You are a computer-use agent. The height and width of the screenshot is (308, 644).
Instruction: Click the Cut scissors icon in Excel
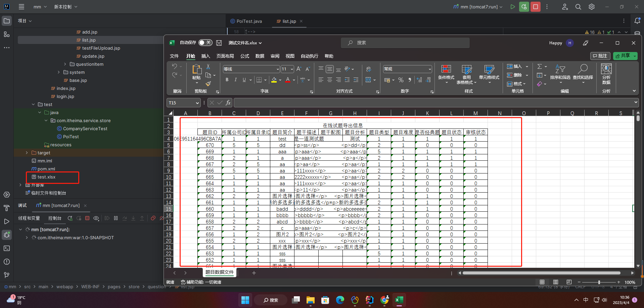(x=208, y=66)
